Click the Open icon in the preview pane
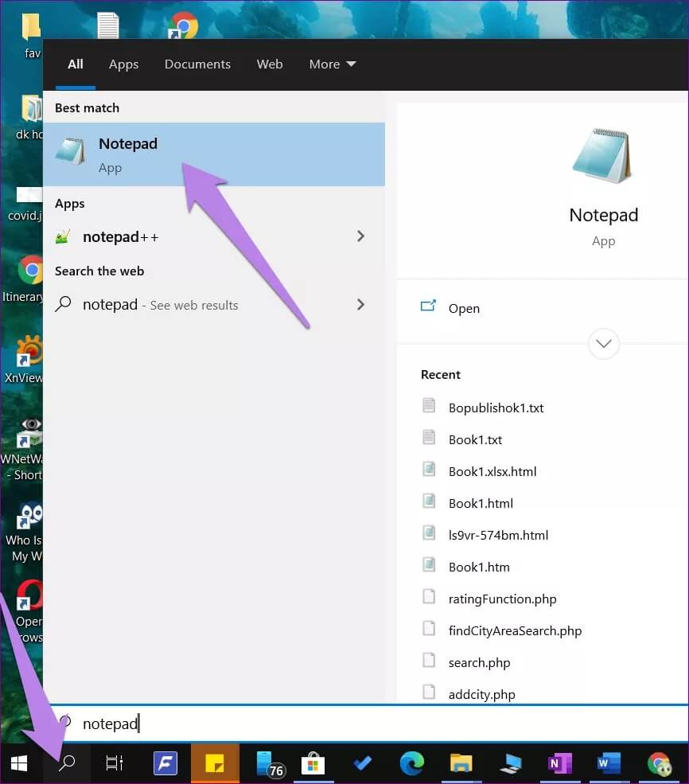 click(428, 306)
